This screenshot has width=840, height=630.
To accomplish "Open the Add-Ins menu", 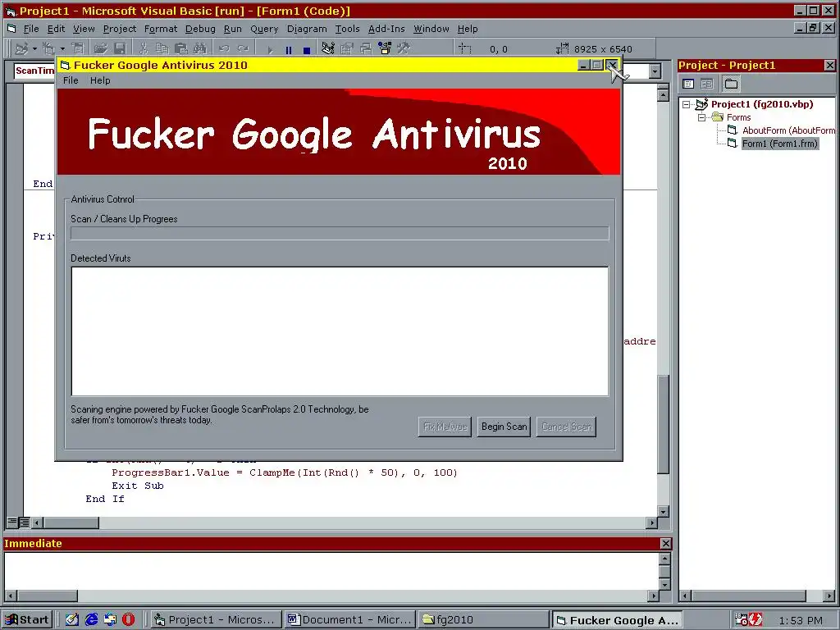I will pos(386,29).
